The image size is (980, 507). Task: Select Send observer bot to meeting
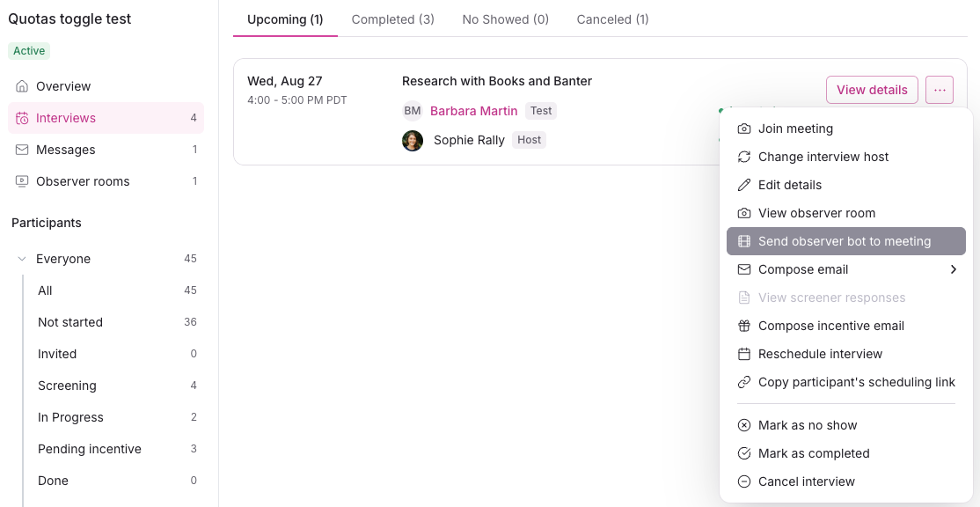[x=845, y=241]
